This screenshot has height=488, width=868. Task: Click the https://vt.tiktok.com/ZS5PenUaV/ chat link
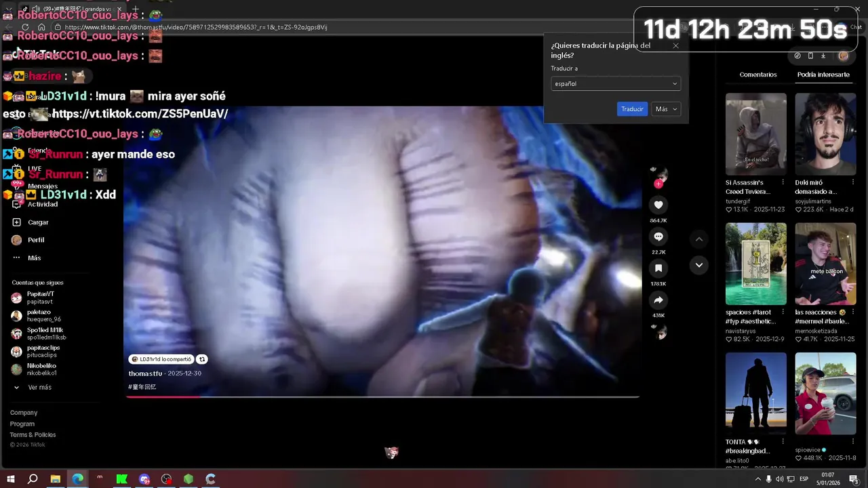[140, 114]
